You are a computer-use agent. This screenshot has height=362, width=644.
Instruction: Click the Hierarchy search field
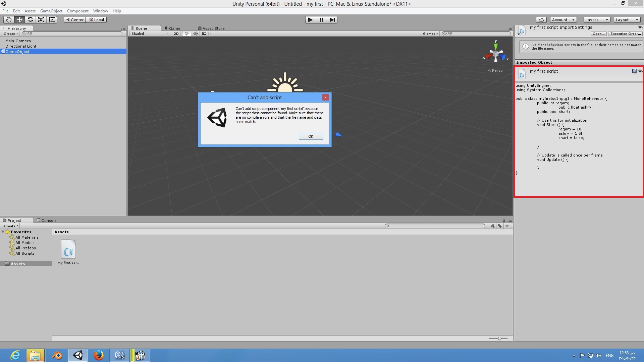point(72,34)
